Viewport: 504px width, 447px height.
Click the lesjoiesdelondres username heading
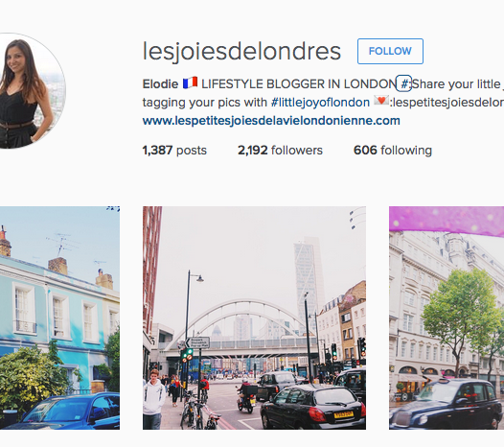tap(241, 51)
